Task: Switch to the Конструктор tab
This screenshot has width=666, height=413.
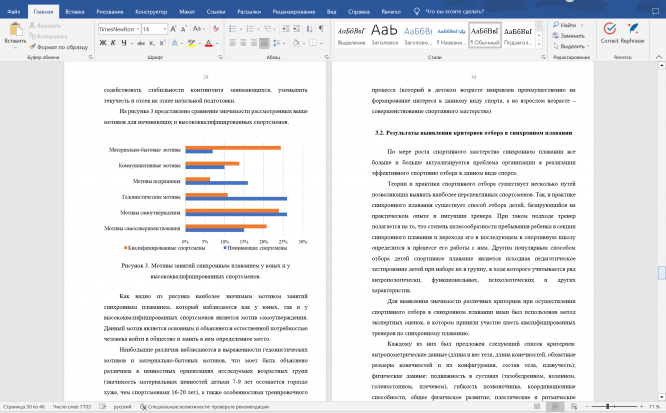Action: tap(151, 11)
